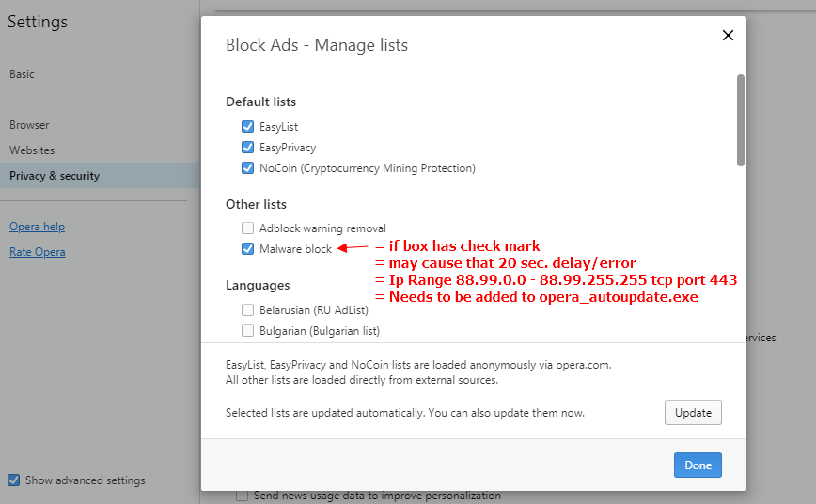The height and width of the screenshot is (504, 816).
Task: Close the Block Ads dialog with X
Action: [x=728, y=36]
